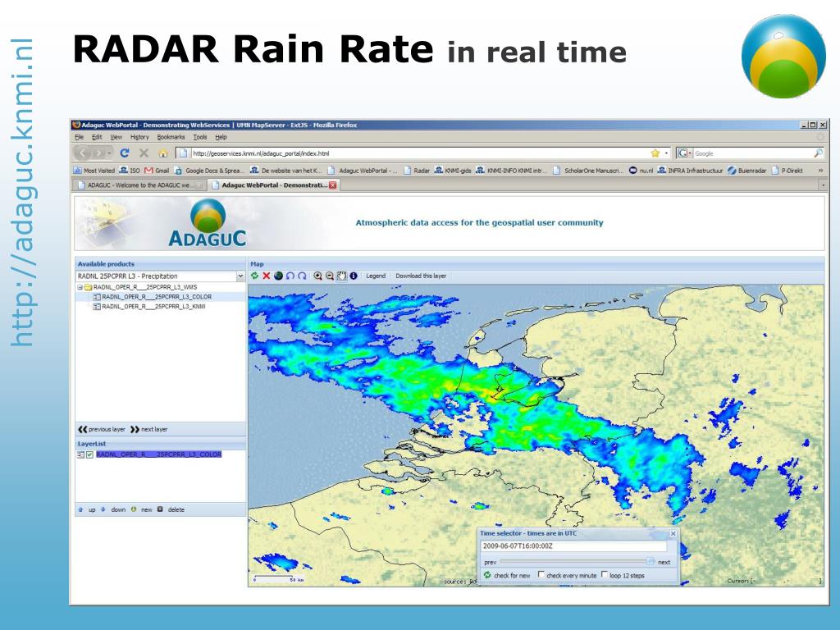
Task: Click the time slider track
Action: pos(573,561)
